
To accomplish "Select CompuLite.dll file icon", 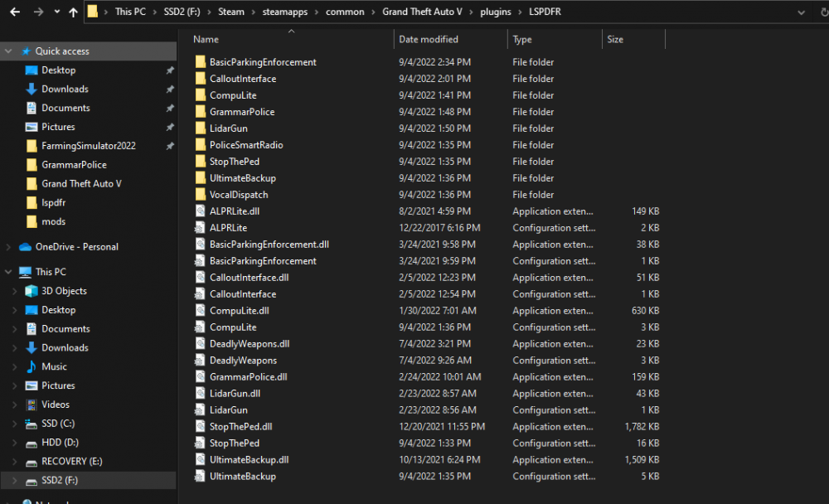I will (200, 310).
